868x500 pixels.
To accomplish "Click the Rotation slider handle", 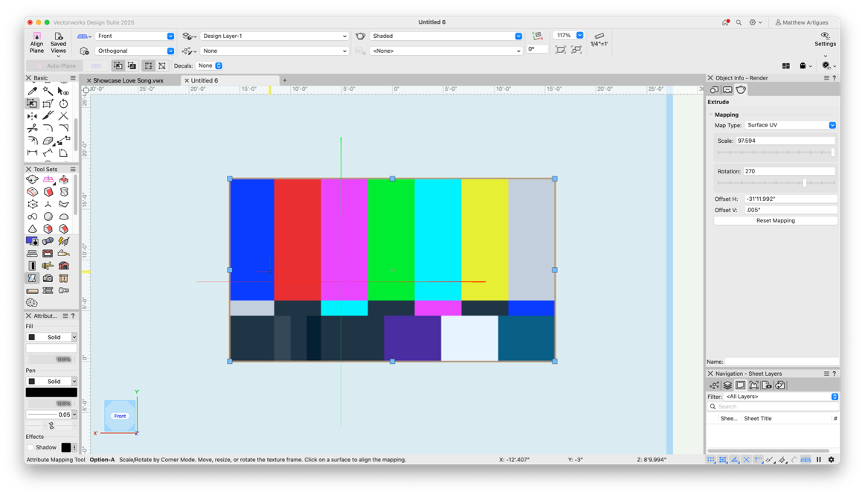I will (x=804, y=182).
